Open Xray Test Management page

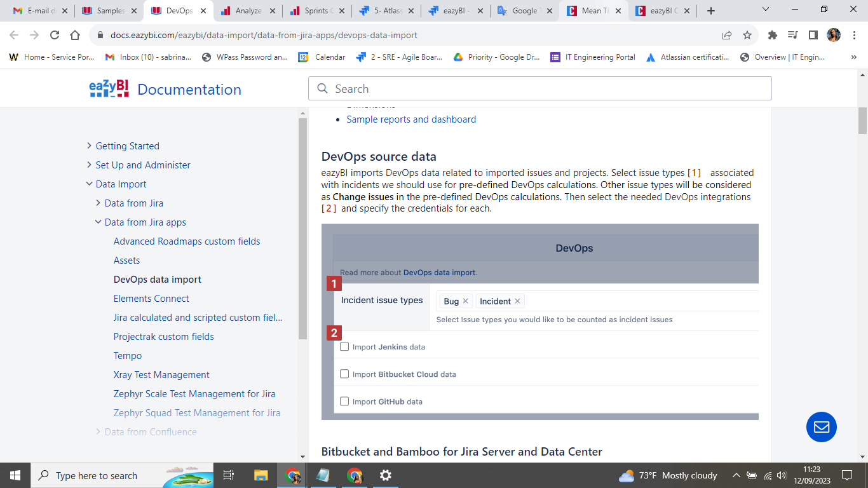pos(161,375)
